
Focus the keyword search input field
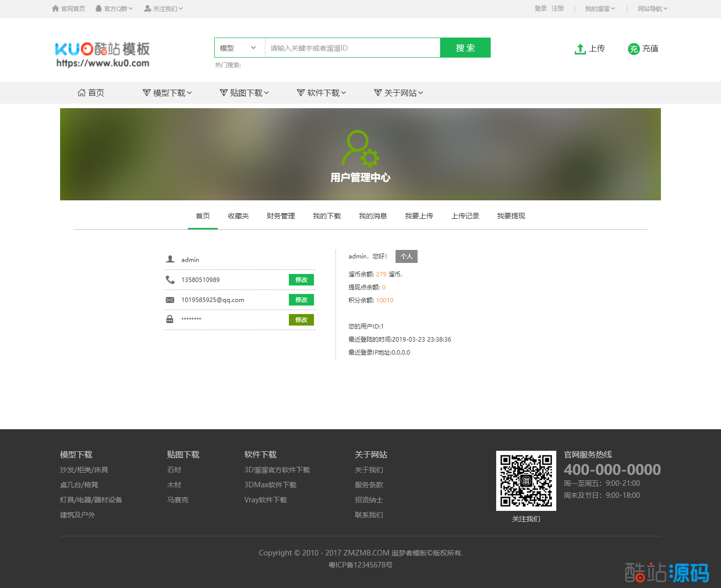coord(352,48)
